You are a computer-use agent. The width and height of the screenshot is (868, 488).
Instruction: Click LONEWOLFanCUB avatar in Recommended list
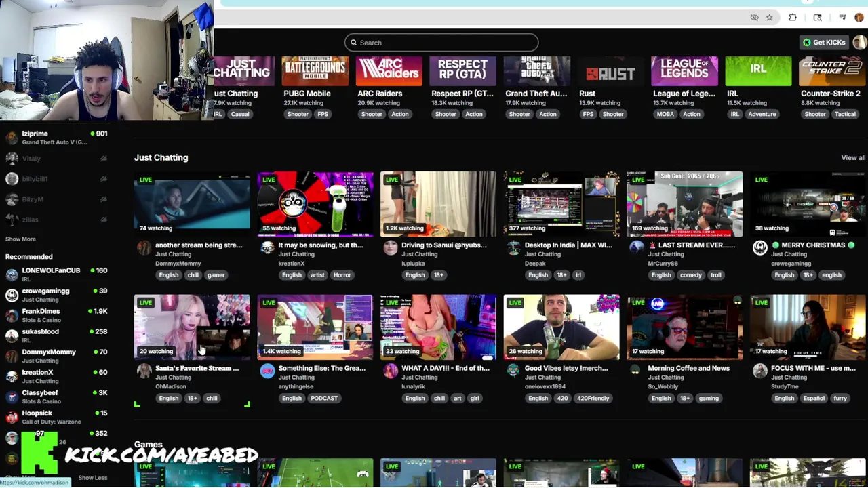(x=12, y=274)
